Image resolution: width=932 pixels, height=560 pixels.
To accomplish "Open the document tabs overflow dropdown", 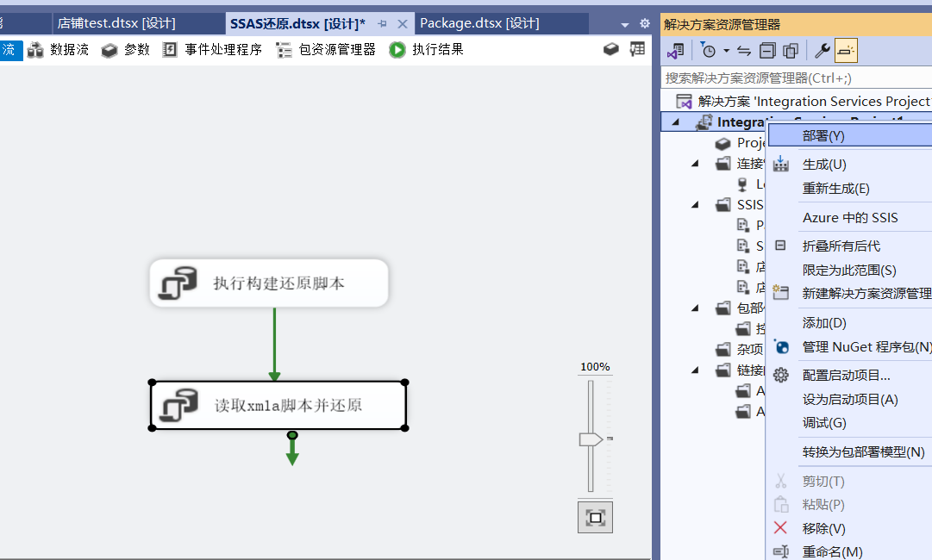I will [x=625, y=25].
